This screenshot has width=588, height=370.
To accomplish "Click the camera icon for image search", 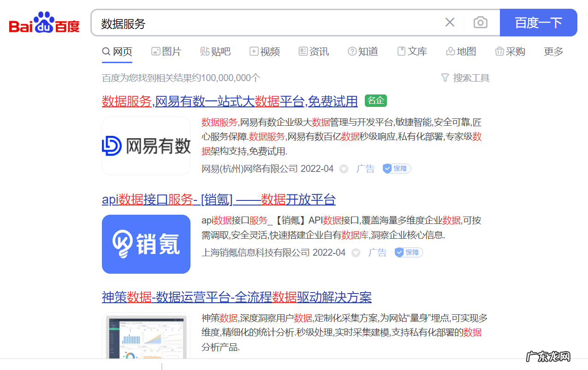I will click(480, 22).
